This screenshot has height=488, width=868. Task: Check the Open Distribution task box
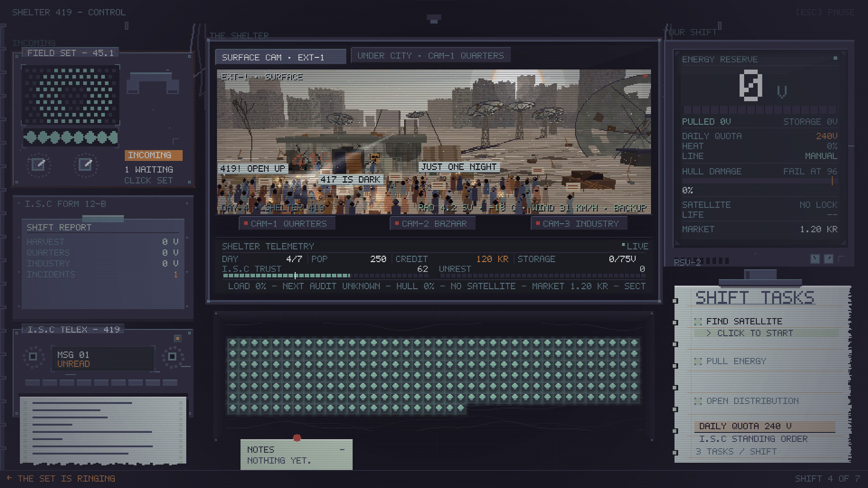tap(698, 401)
